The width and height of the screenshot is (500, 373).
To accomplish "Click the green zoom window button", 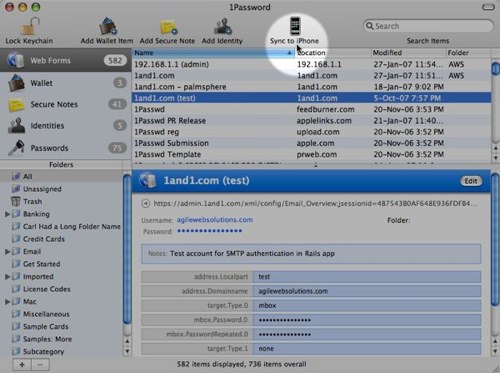I will [x=35, y=7].
